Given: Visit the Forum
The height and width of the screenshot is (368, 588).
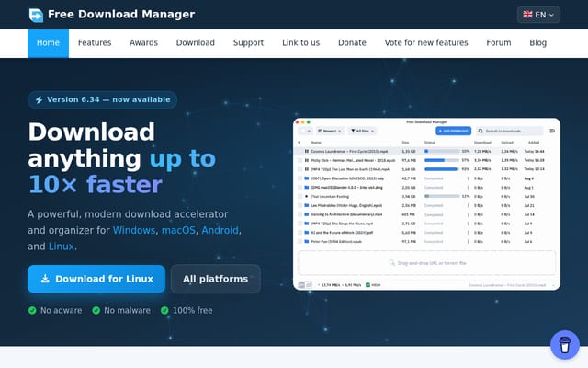Looking at the screenshot, I should tap(499, 43).
